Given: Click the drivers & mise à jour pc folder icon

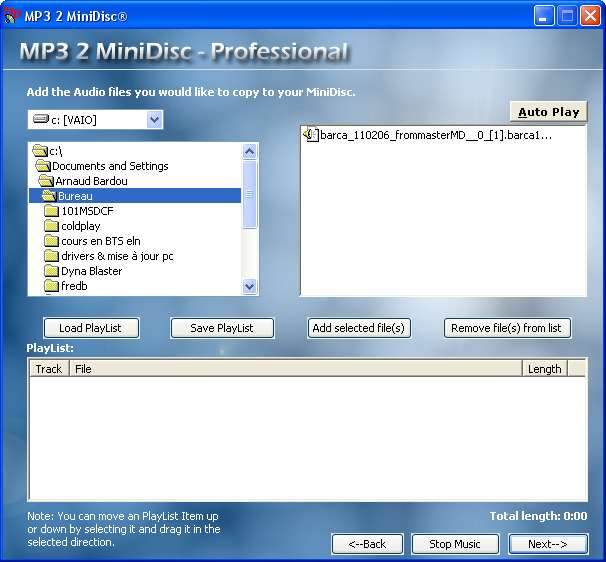Looking at the screenshot, I should [51, 256].
